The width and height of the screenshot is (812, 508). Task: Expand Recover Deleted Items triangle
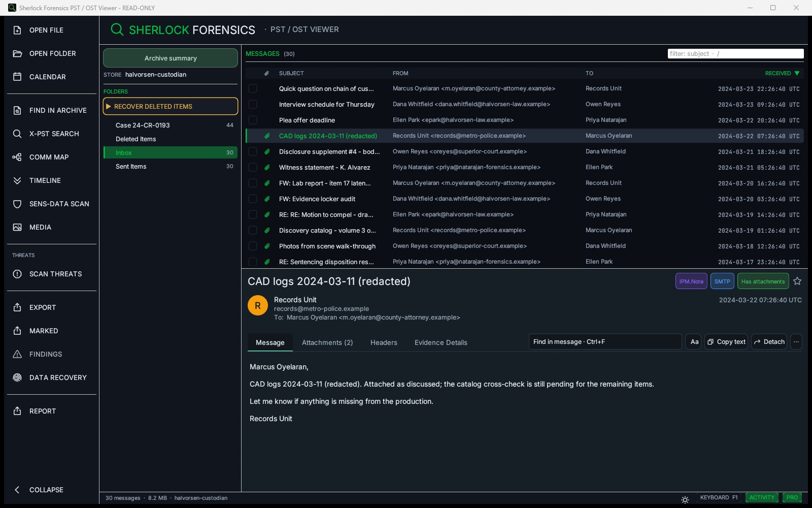(108, 106)
